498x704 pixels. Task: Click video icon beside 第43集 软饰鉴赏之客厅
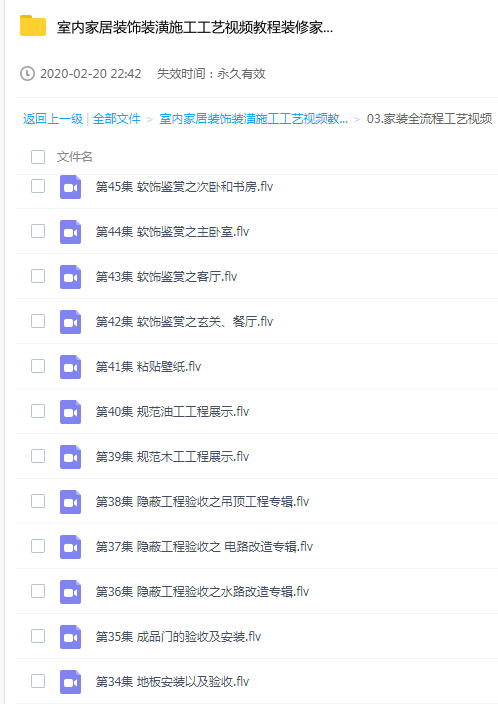[x=71, y=277]
